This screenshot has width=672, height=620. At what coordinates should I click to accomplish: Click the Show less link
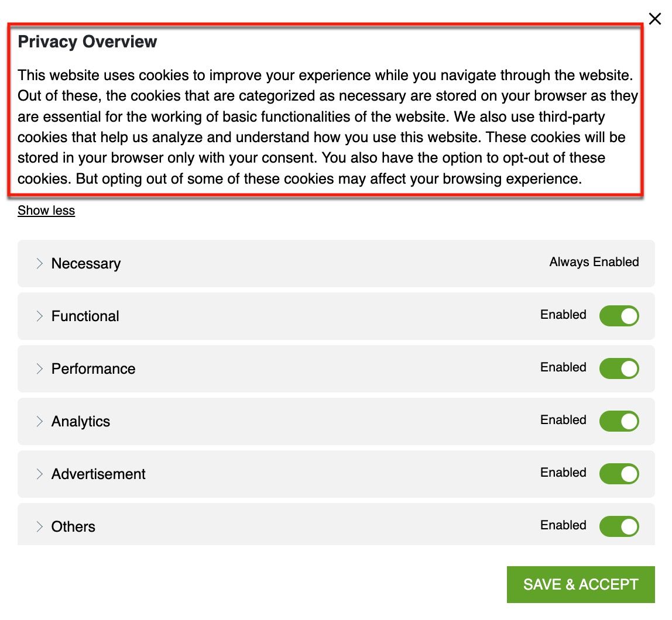(46, 211)
